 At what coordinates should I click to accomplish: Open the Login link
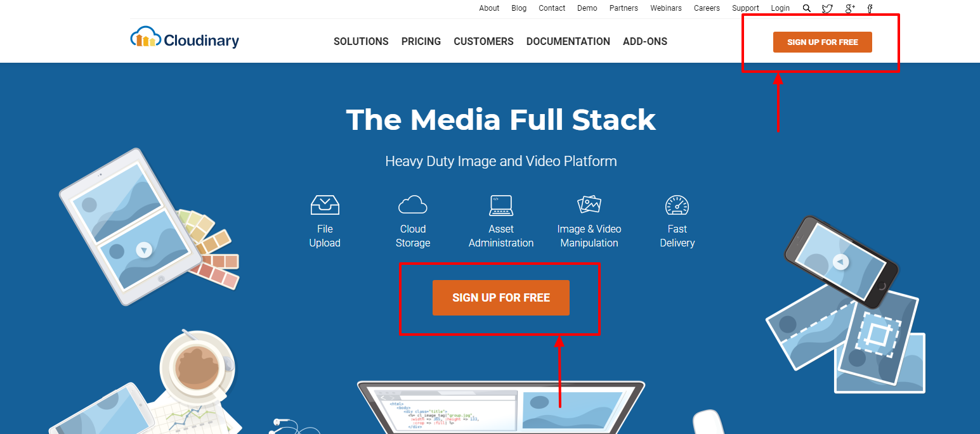pyautogui.click(x=780, y=8)
